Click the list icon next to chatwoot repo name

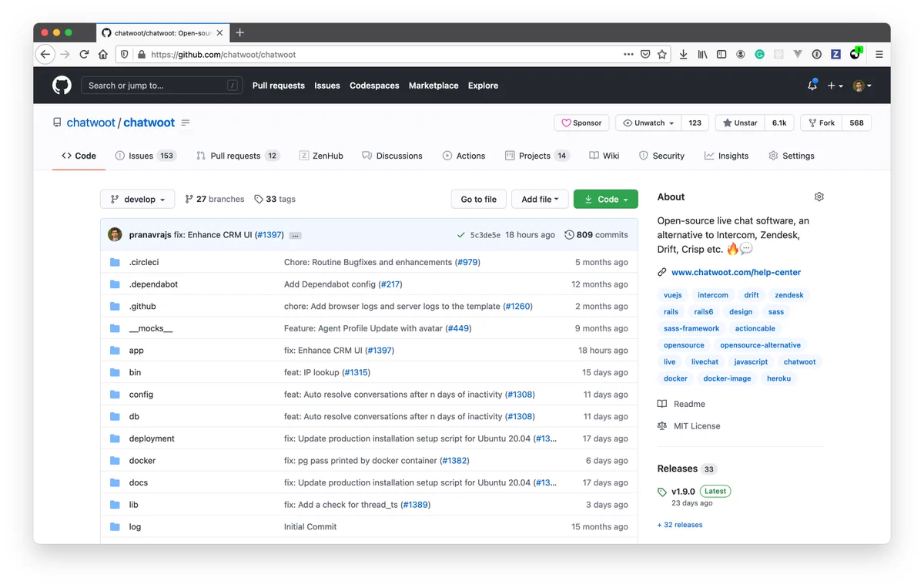pos(186,123)
